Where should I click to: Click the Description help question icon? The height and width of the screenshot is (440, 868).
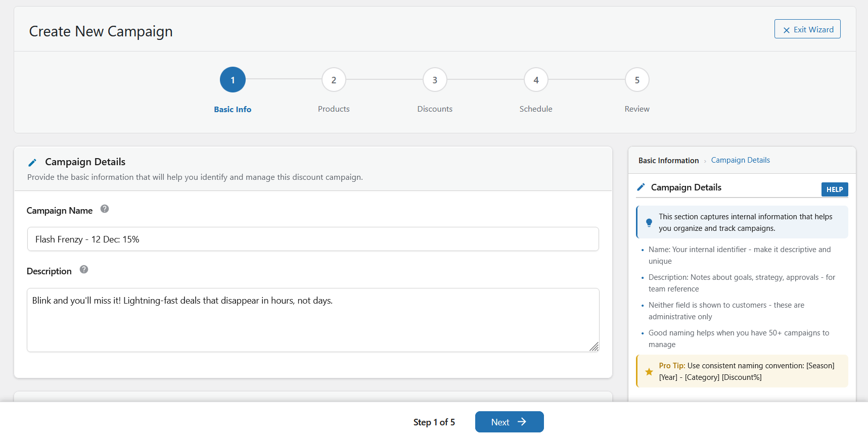pyautogui.click(x=84, y=270)
